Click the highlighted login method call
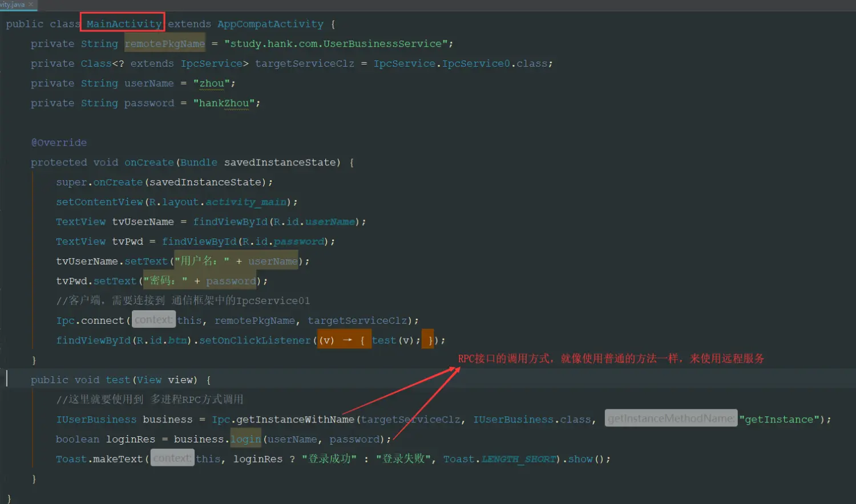The height and width of the screenshot is (504, 856). 246,439
